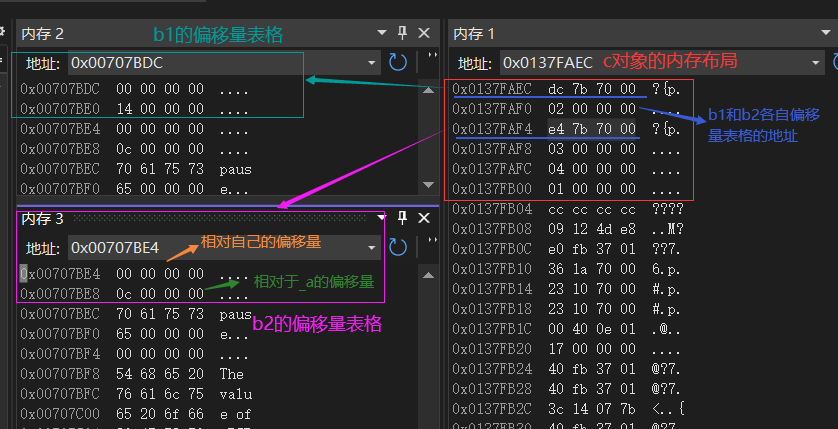This screenshot has height=429, width=838.
Task: Open toolbar overflow options in 内存 2
Action: (432, 56)
